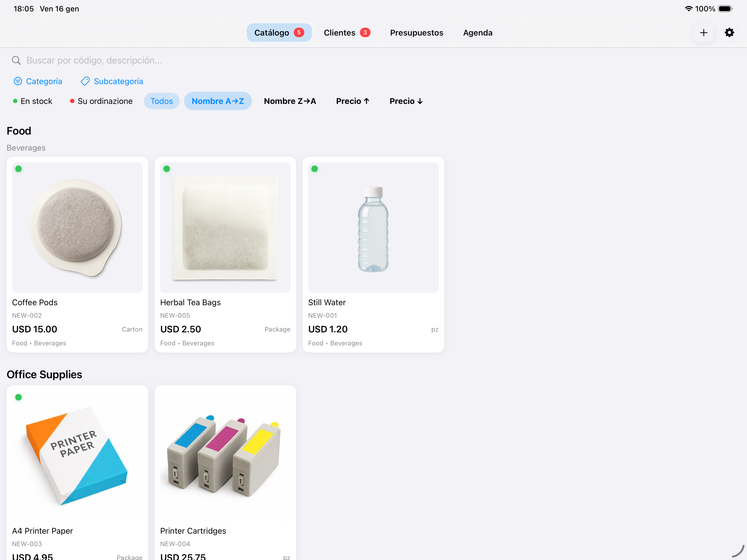Tap the plus icon to add item
Screen dimensions: 747x560
pos(704,33)
